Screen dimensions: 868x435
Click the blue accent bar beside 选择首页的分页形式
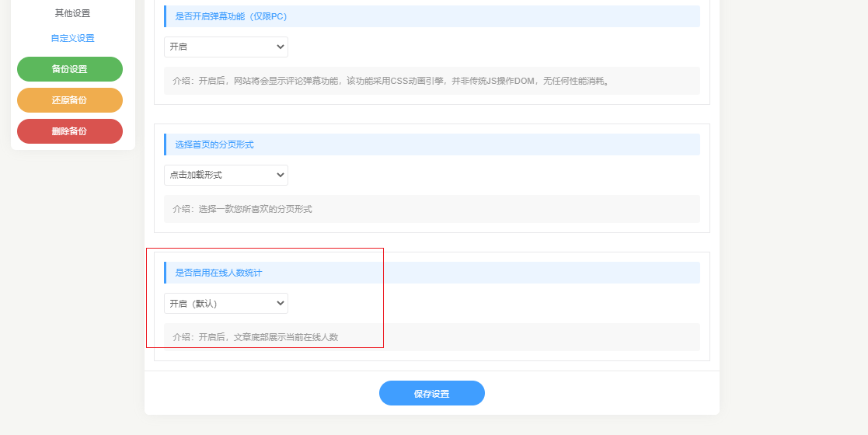pos(165,144)
